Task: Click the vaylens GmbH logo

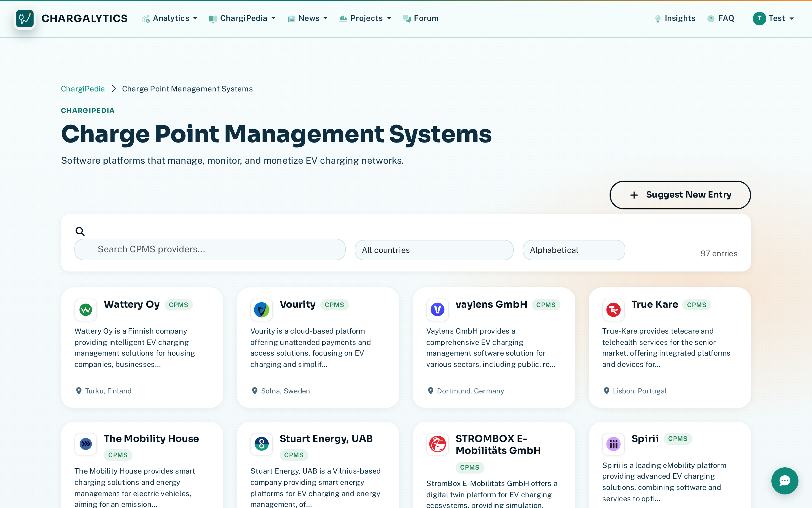Action: pyautogui.click(x=437, y=309)
